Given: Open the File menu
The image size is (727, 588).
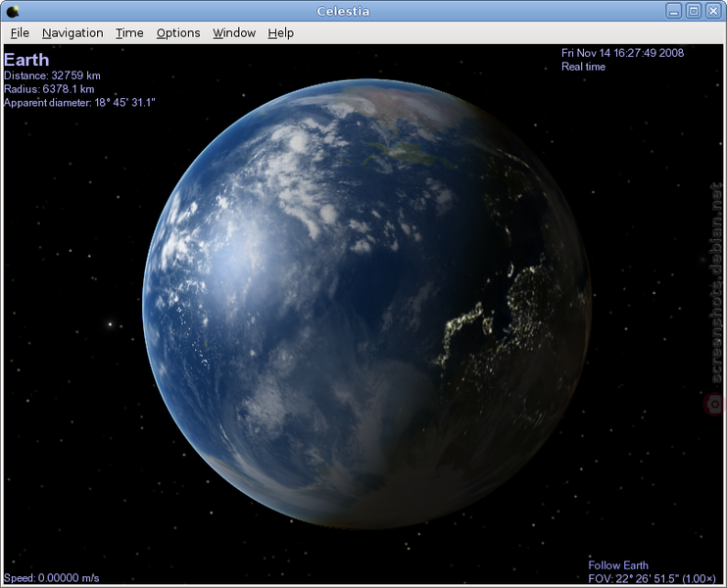Looking at the screenshot, I should (20, 33).
